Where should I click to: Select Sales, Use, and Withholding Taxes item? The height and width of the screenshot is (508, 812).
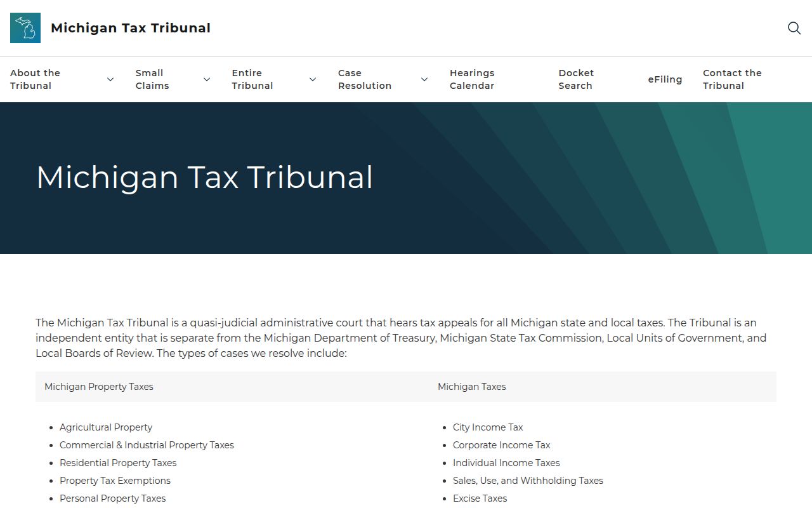click(x=528, y=481)
